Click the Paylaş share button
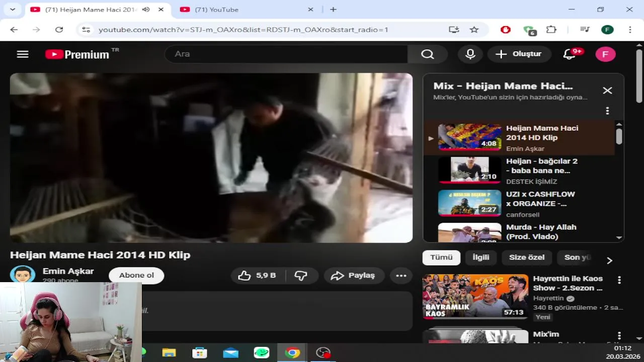Viewport: 644px width, 362px height. (x=353, y=276)
